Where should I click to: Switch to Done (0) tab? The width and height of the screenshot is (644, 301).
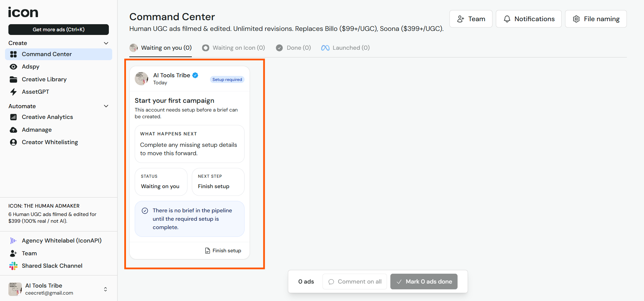point(293,48)
